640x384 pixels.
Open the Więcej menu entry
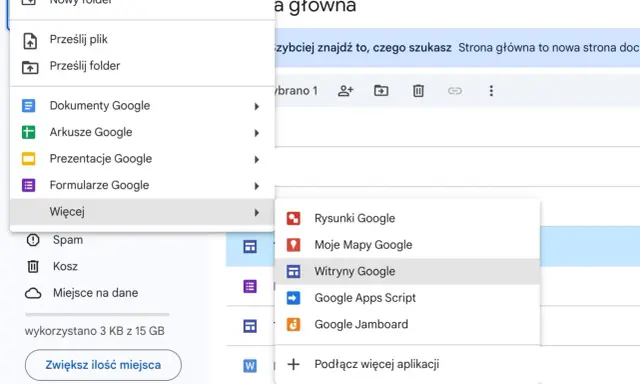(x=142, y=212)
